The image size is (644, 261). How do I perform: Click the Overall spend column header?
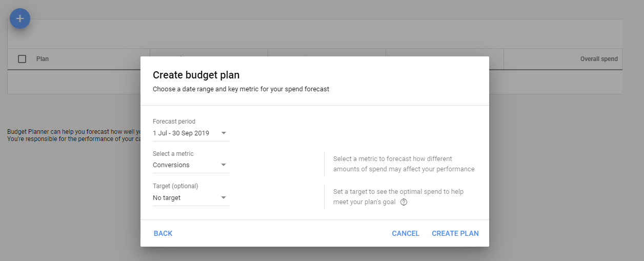[x=599, y=59]
